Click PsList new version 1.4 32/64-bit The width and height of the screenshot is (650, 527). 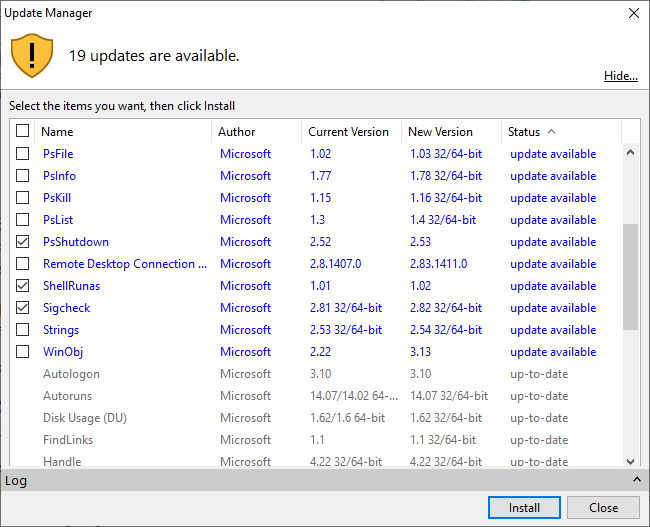tap(443, 220)
